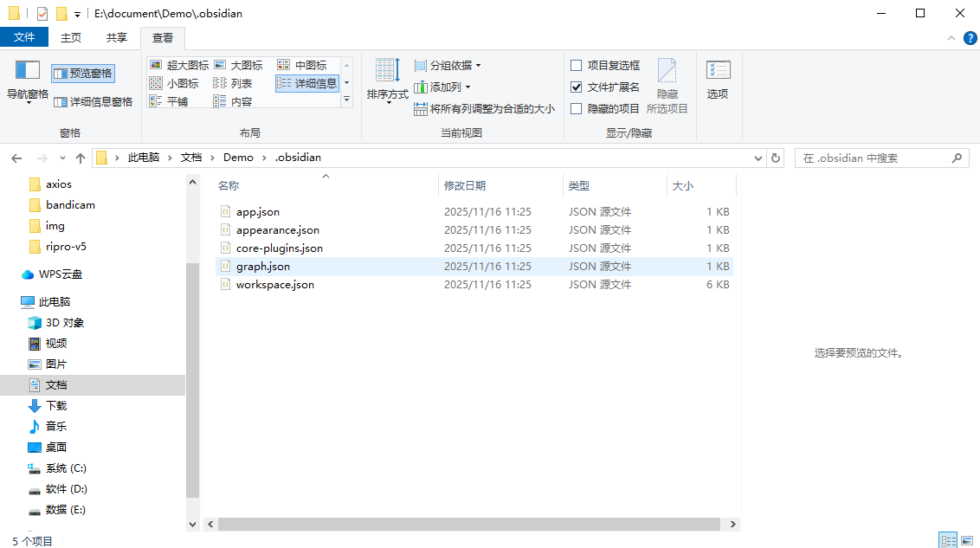
Task: Open the help question mark icon
Action: tap(969, 38)
